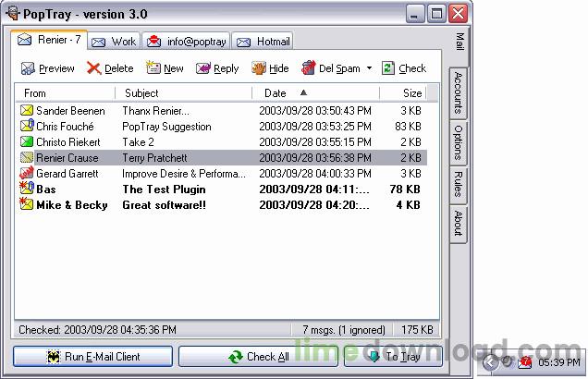This screenshot has width=588, height=379.
Task: Click the Run E-Mail Client button
Action: click(x=93, y=357)
